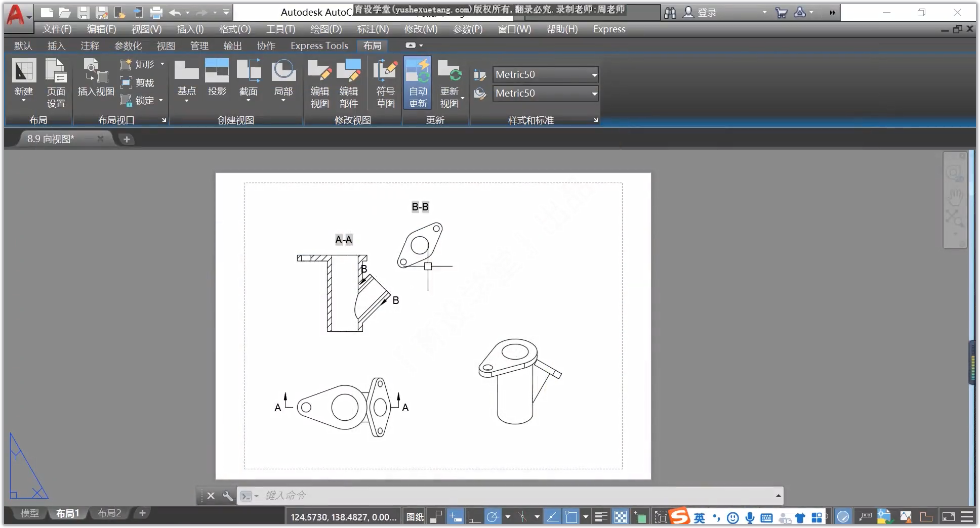Click the Save disk icon in quick access toolbar
This screenshot has width=980, height=528.
coord(84,13)
